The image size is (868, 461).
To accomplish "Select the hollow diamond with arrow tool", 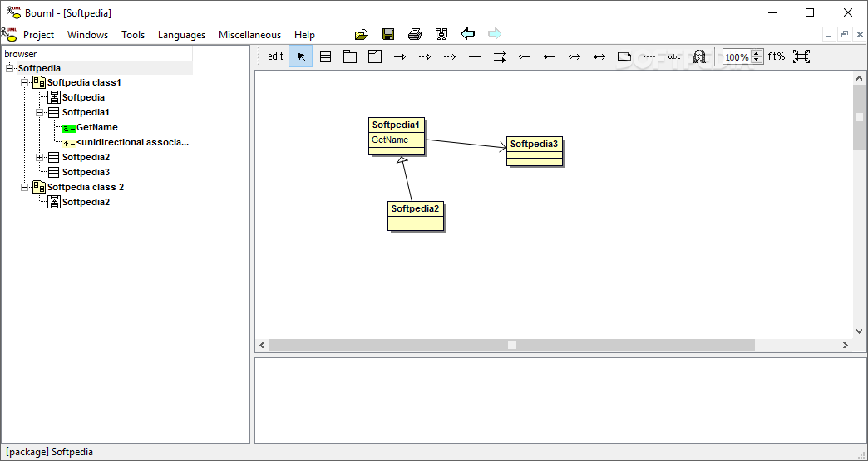I will [x=574, y=56].
